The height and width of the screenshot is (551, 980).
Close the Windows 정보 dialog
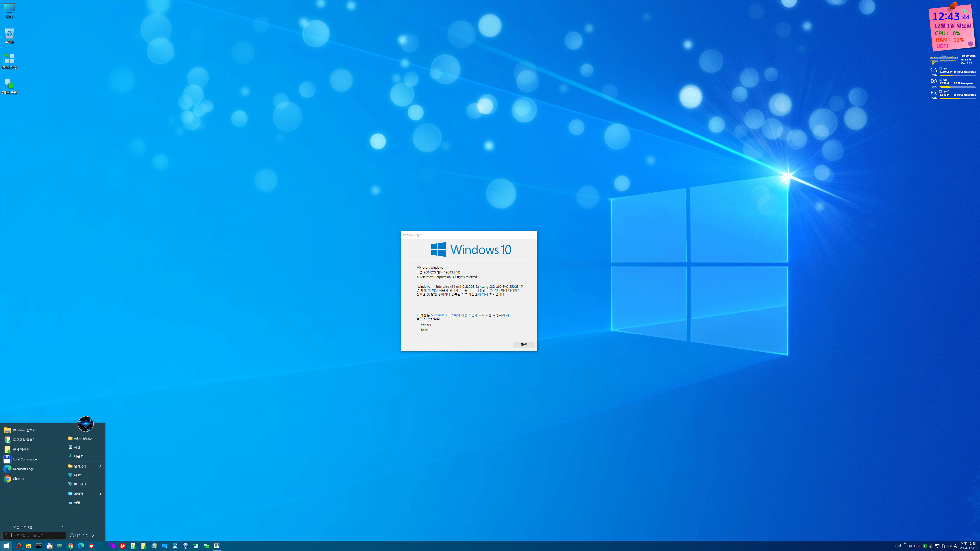pyautogui.click(x=533, y=235)
